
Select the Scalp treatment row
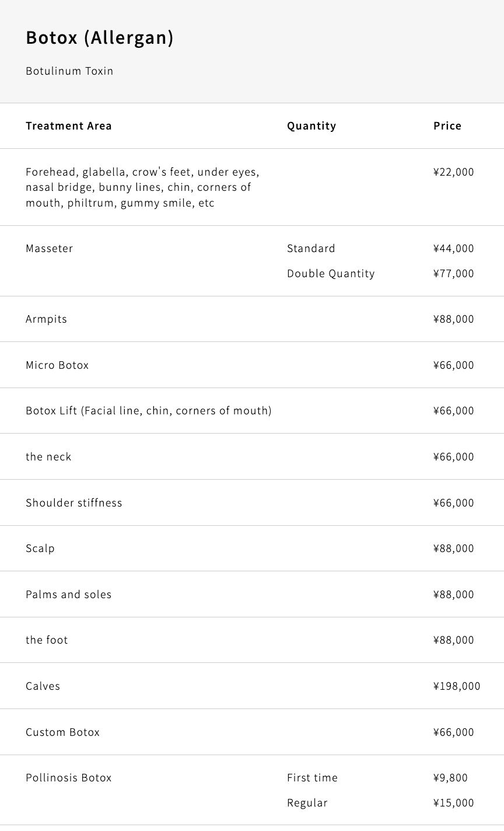pyautogui.click(x=40, y=549)
